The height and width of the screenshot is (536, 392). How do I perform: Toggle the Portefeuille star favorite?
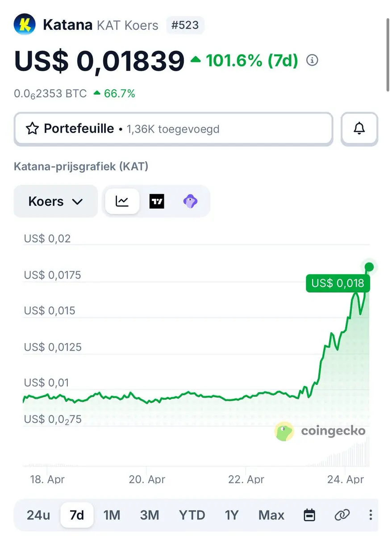tap(32, 129)
